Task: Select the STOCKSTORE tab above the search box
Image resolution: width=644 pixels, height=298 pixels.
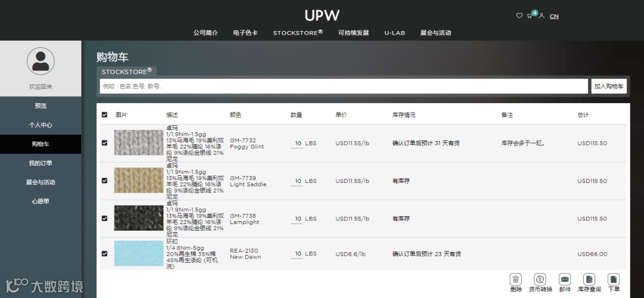Action: pyautogui.click(x=126, y=72)
